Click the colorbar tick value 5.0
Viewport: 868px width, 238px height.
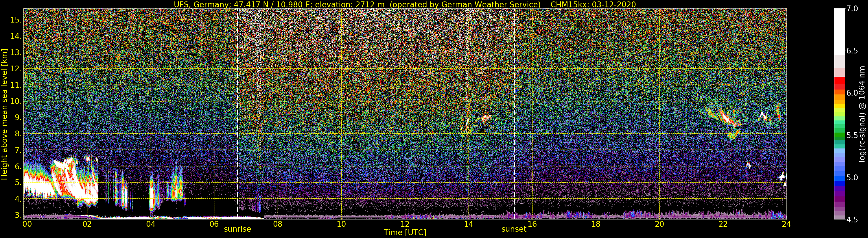pyautogui.click(x=852, y=177)
